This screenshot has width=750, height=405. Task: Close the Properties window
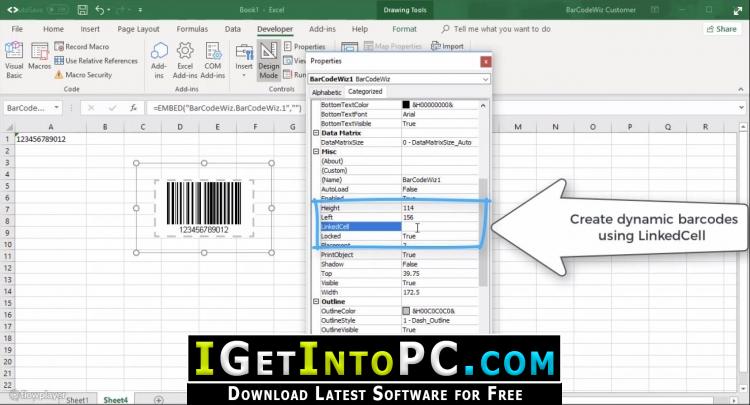click(x=485, y=62)
